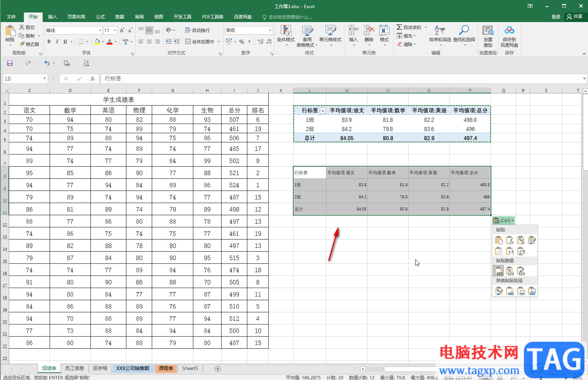Image resolution: width=588 pixels, height=380 pixels.
Task: Choose Keep Source Column Widths paste option
Action: (x=510, y=251)
